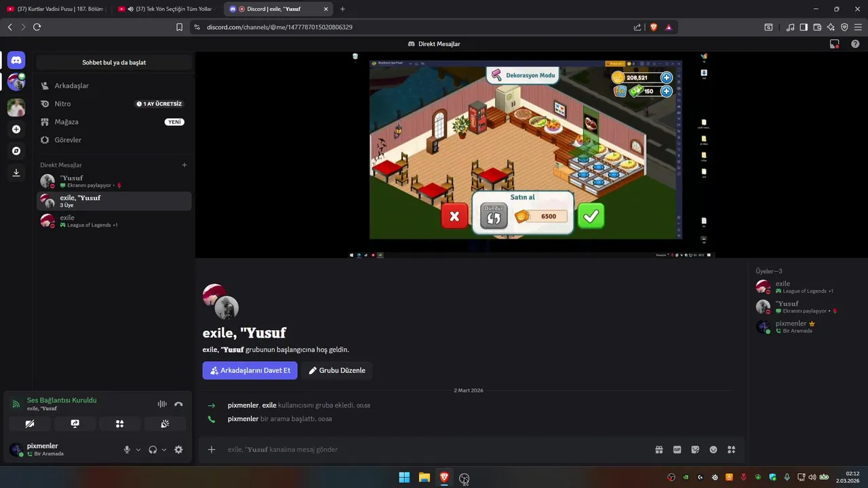This screenshot has height=488, width=868.
Task: Click pixmenler in members list
Action: (807, 327)
